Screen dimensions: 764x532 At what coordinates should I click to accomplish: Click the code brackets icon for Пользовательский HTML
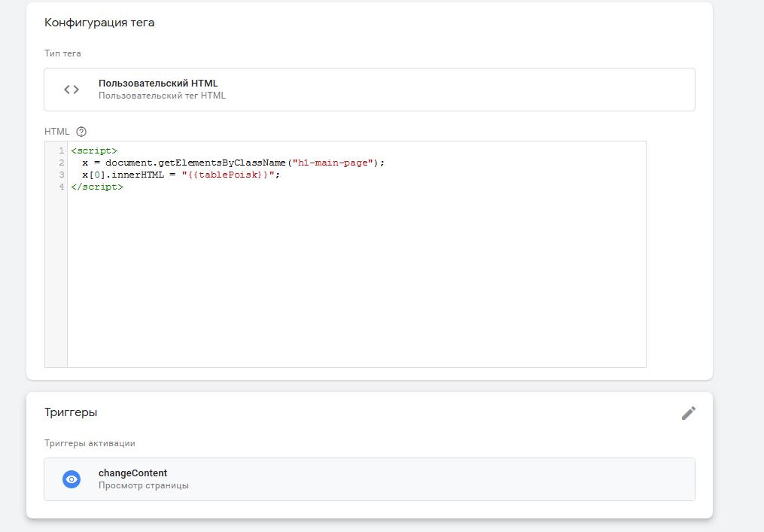(72, 90)
